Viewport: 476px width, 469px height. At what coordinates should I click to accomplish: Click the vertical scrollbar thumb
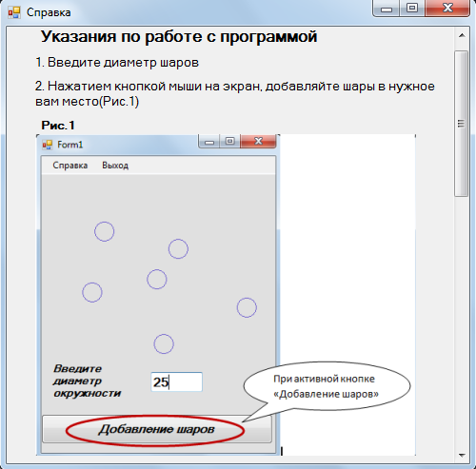461,124
